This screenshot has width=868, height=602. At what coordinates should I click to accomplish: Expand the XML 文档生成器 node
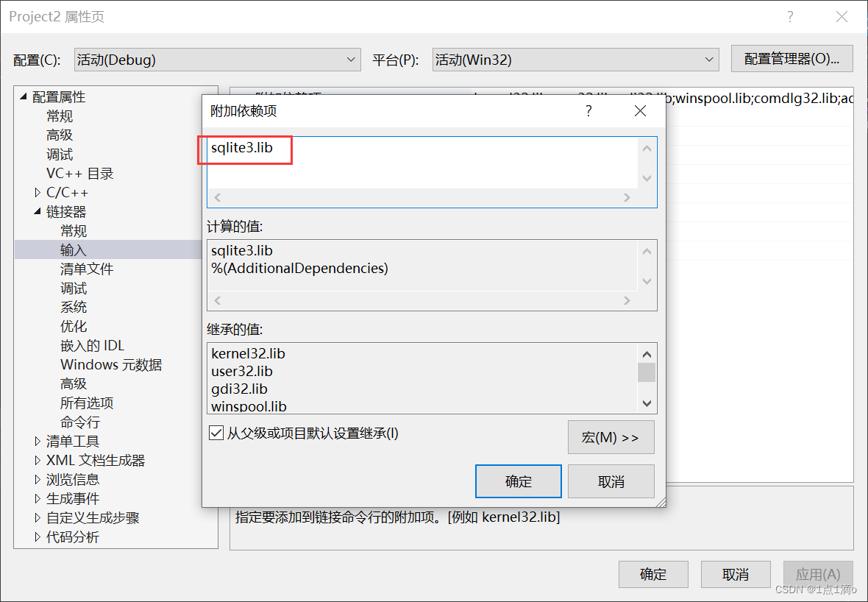tap(38, 460)
